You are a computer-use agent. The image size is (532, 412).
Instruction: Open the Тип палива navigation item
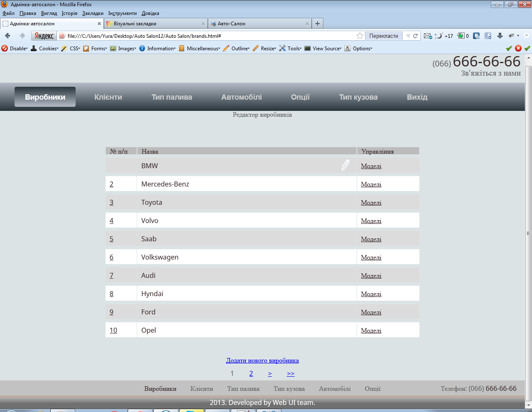172,97
